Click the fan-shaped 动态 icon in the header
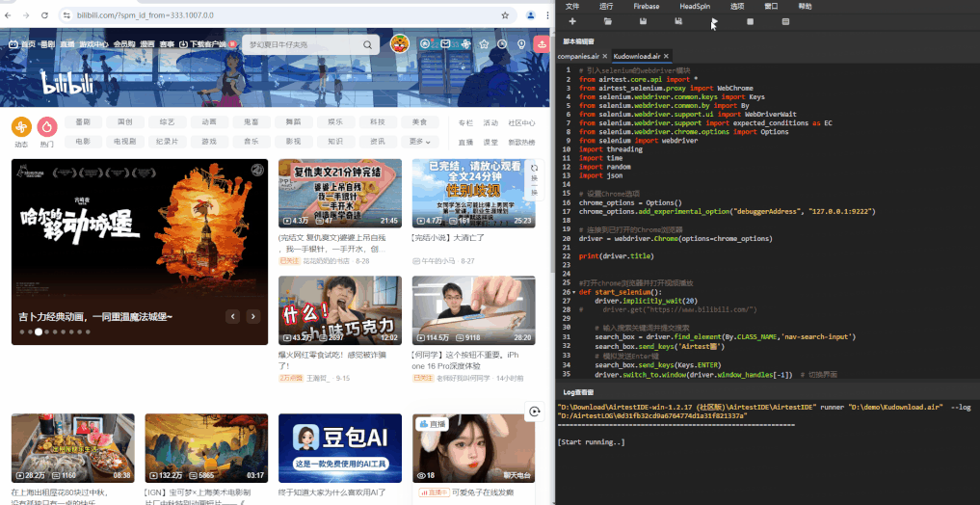 (x=465, y=44)
